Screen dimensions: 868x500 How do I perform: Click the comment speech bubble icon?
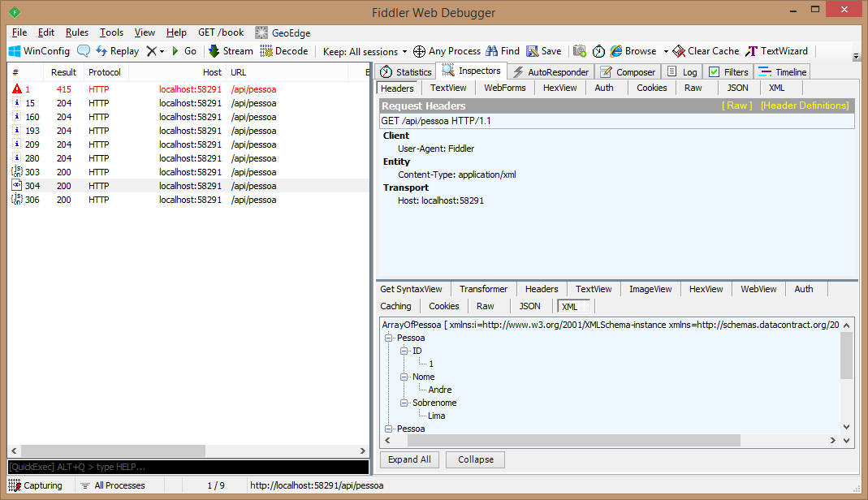(84, 51)
